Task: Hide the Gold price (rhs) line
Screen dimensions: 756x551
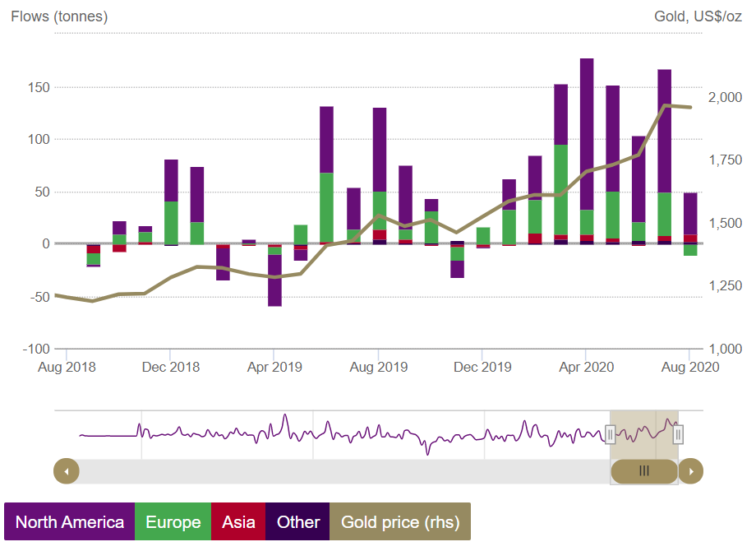Action: (400, 522)
